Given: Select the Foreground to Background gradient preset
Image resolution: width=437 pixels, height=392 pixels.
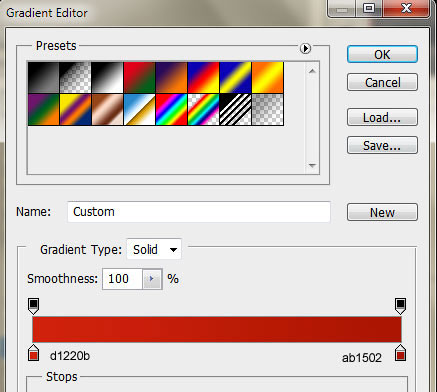Looking at the screenshot, I should (44, 77).
